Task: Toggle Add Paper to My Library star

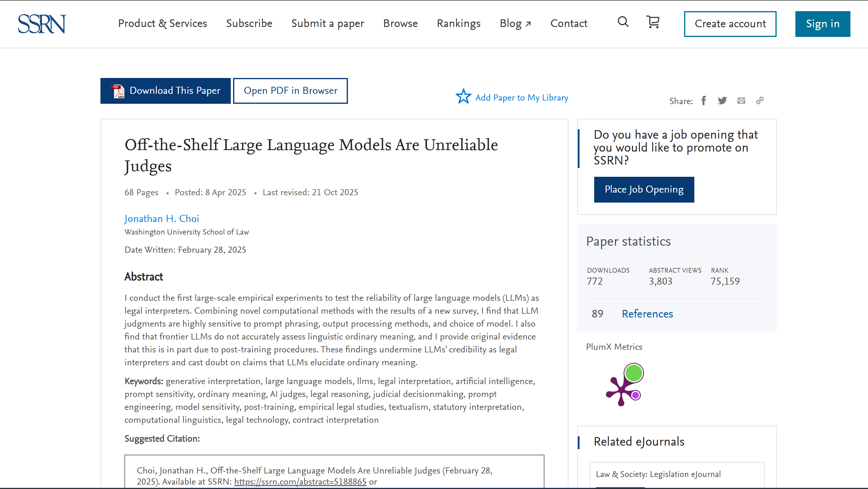Action: coord(463,96)
